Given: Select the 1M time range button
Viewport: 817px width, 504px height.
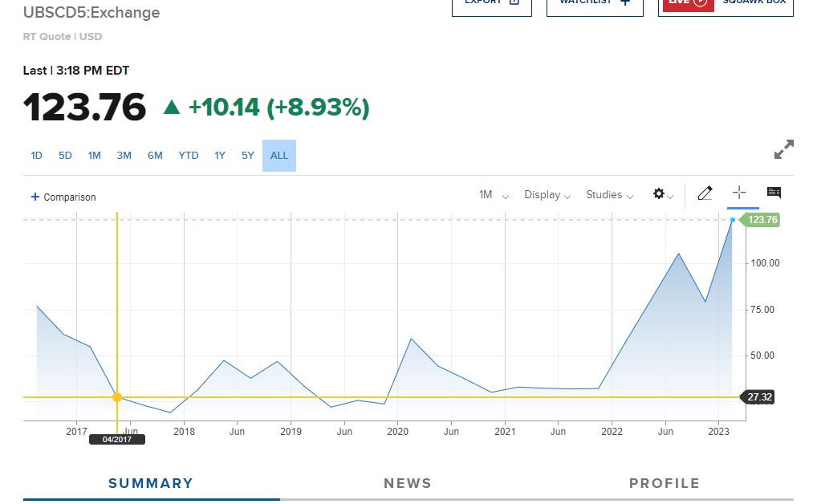Looking at the screenshot, I should pyautogui.click(x=95, y=156).
